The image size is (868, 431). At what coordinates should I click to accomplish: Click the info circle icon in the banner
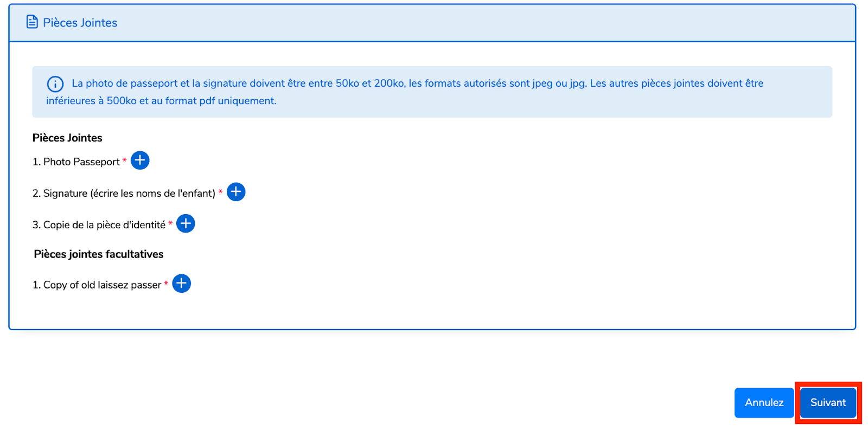(55, 84)
